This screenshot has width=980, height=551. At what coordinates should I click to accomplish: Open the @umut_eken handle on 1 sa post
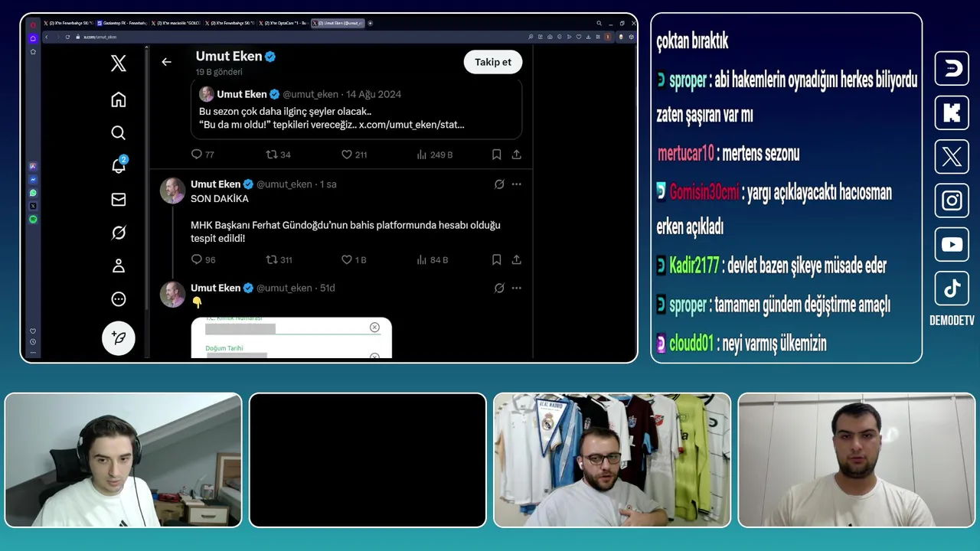point(284,184)
